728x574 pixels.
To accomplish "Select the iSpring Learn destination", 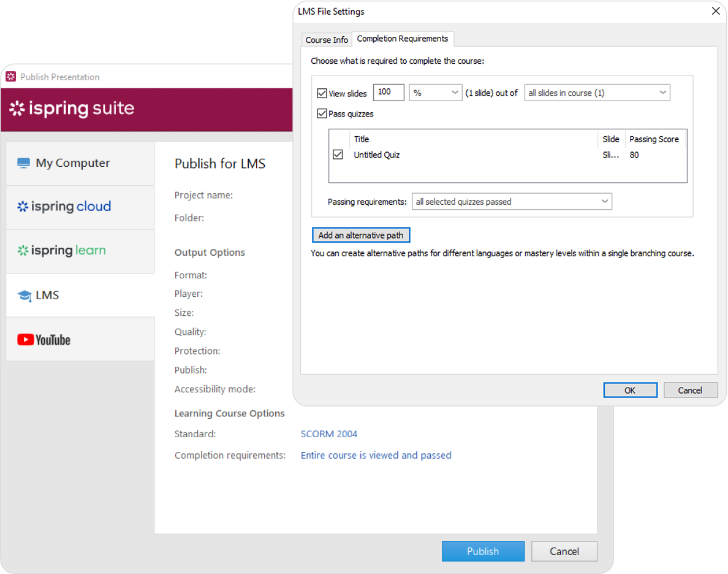I will pos(80,251).
